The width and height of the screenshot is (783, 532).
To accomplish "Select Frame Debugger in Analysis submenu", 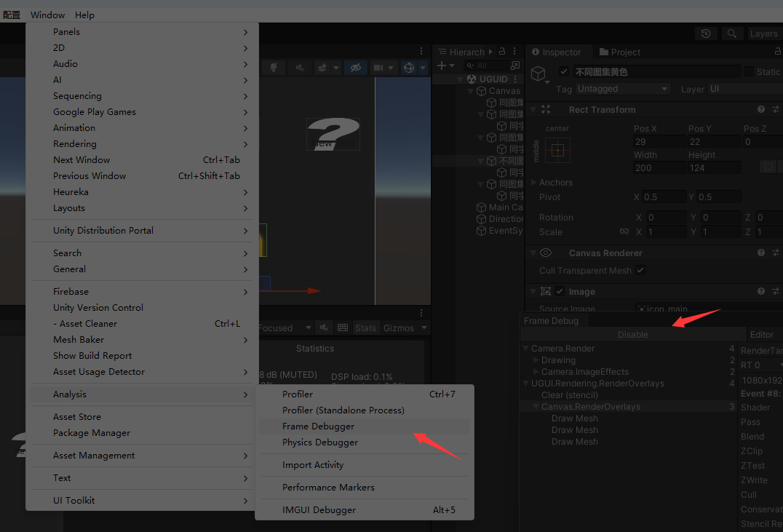I will coord(365,426).
